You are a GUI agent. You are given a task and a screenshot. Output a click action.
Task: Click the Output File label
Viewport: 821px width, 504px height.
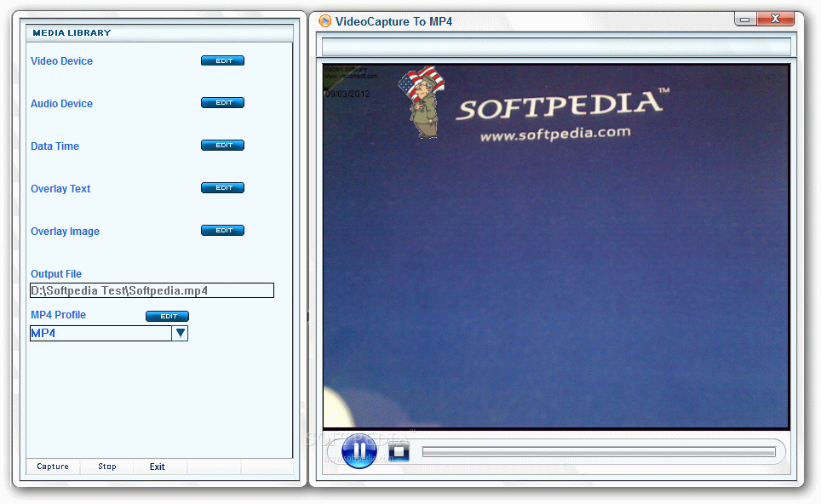click(56, 274)
